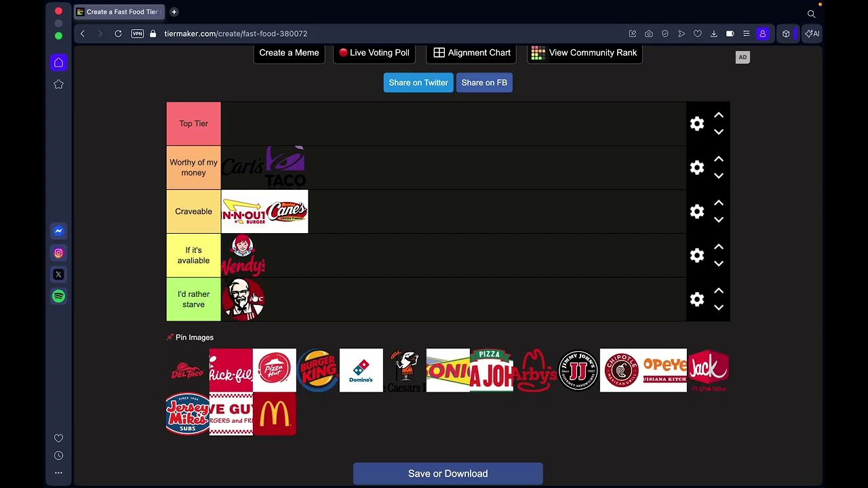Open settings gear for Top Tier row

[x=696, y=123]
